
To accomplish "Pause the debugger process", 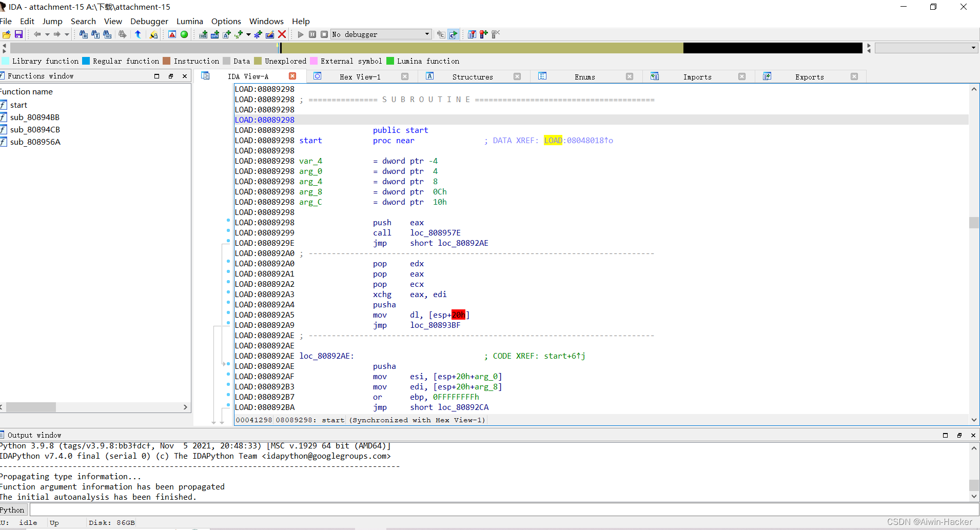I will (x=312, y=34).
